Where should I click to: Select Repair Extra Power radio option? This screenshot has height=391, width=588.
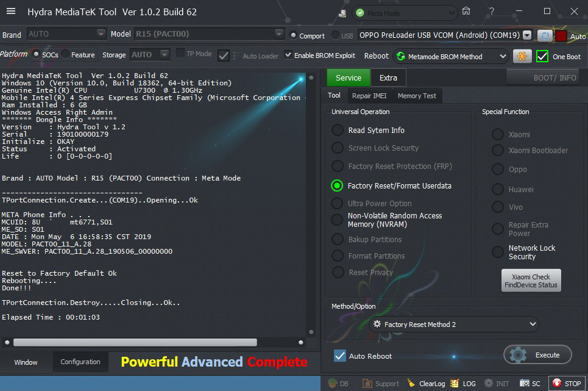[498, 229]
